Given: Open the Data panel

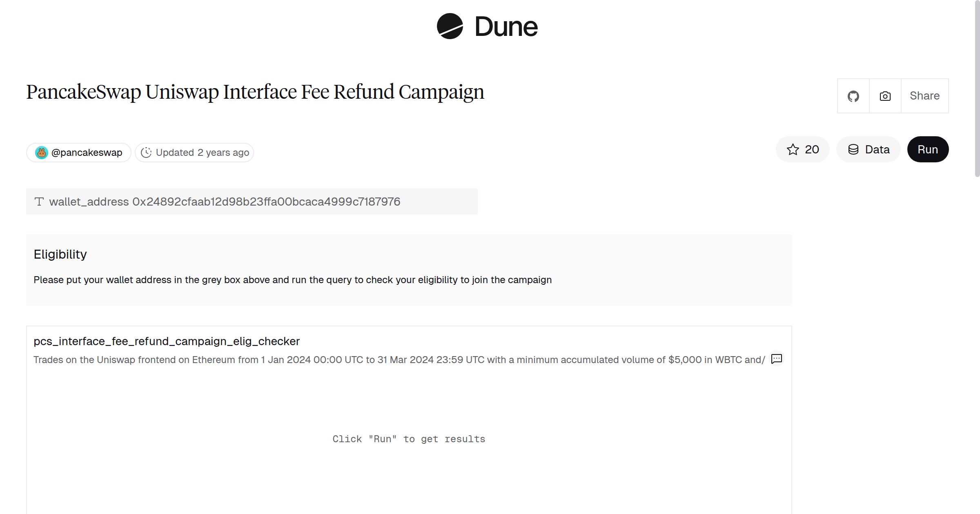Looking at the screenshot, I should (869, 149).
